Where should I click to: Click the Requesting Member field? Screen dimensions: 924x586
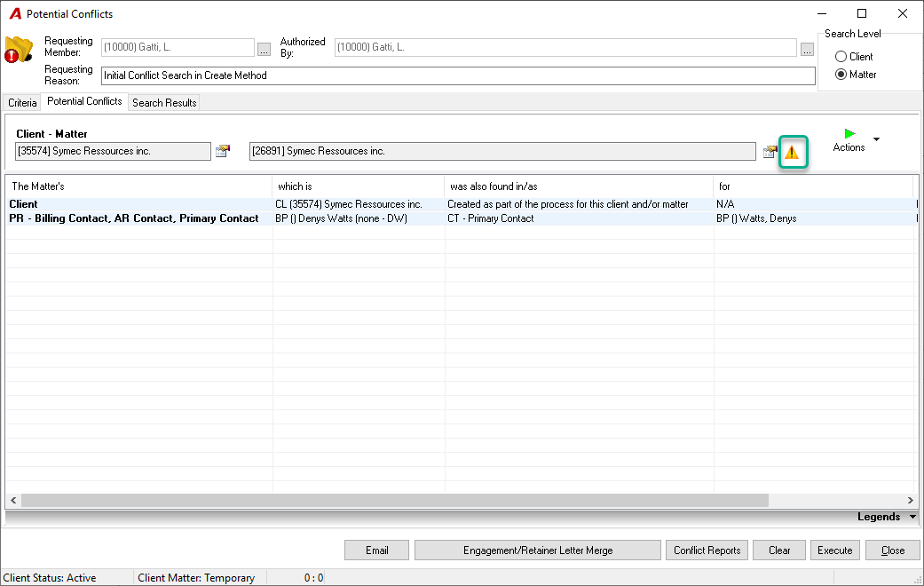(x=178, y=47)
